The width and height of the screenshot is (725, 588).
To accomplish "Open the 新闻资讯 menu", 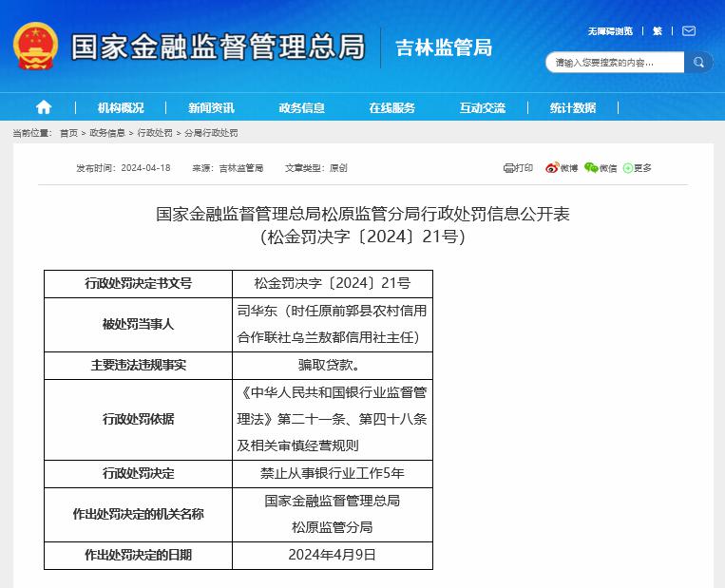I will 211,107.
